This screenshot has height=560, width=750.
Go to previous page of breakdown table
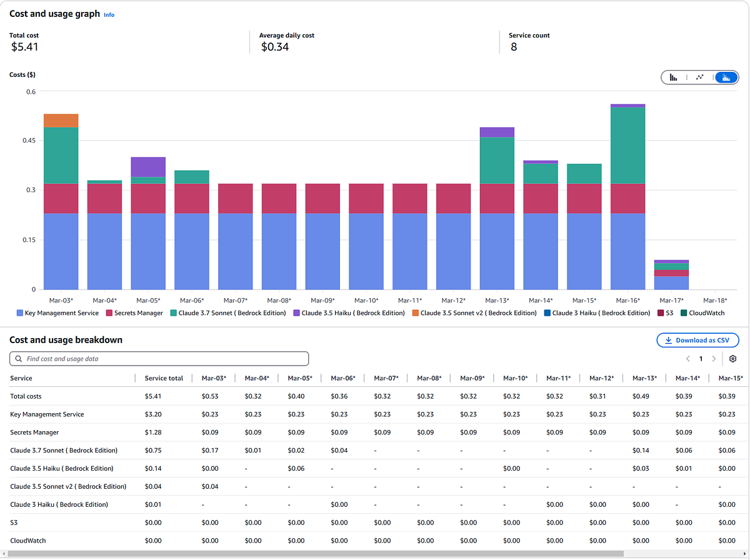click(x=687, y=359)
